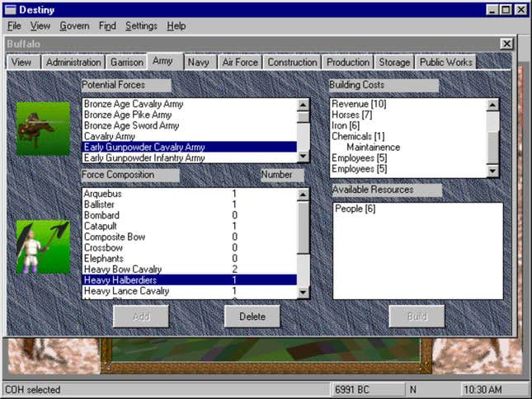Click the Potential Forces scrollbar thumb
This screenshot has height=399, width=532.
coord(303,116)
